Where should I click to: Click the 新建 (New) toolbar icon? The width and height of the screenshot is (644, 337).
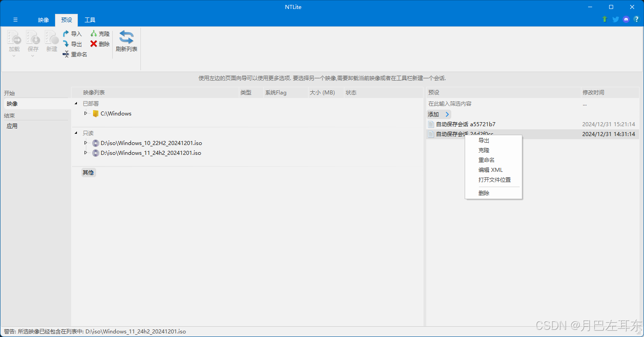tap(52, 38)
